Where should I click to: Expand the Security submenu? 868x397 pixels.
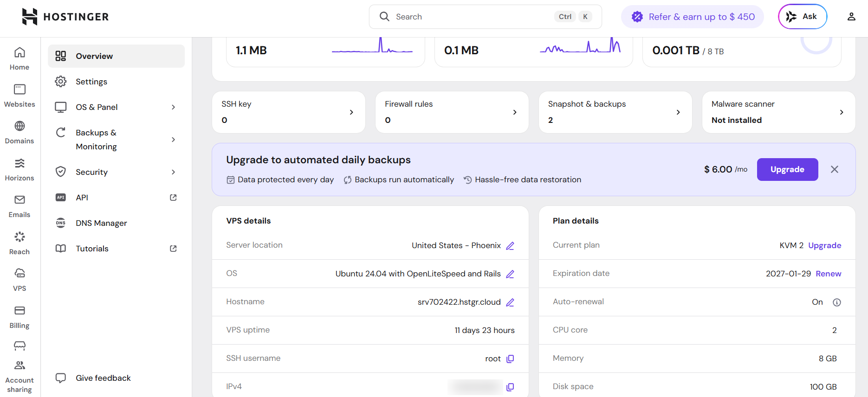(173, 172)
